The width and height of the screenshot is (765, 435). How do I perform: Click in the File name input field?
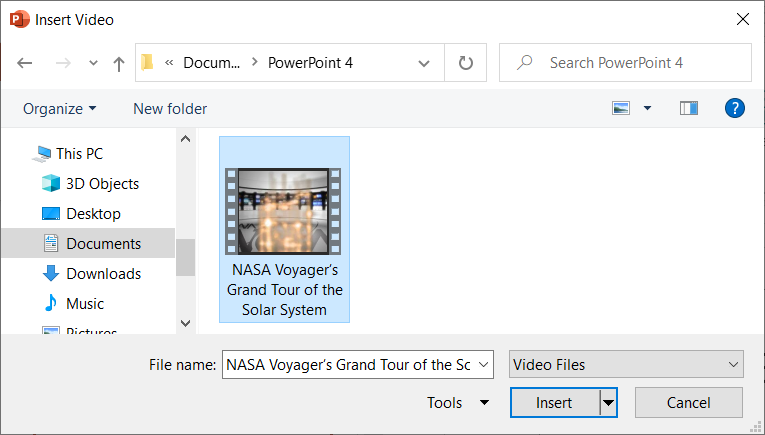click(348, 364)
